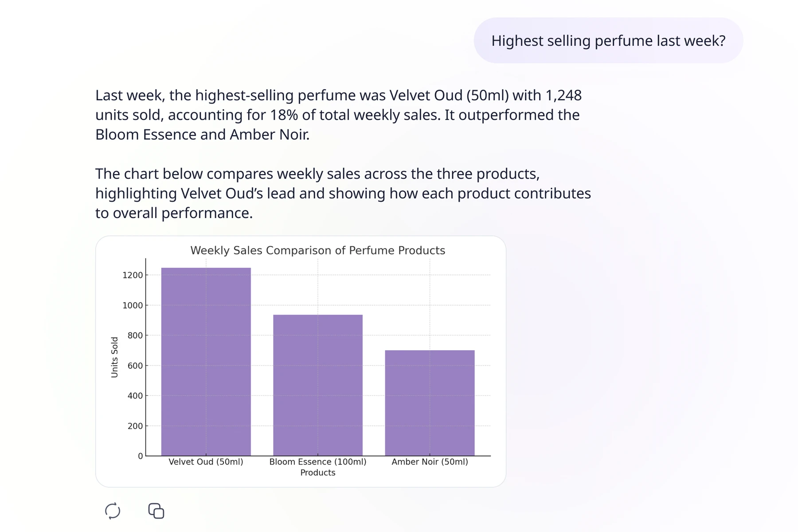Click the "Bloom Essence (100ml)" x-axis label

pos(317,462)
